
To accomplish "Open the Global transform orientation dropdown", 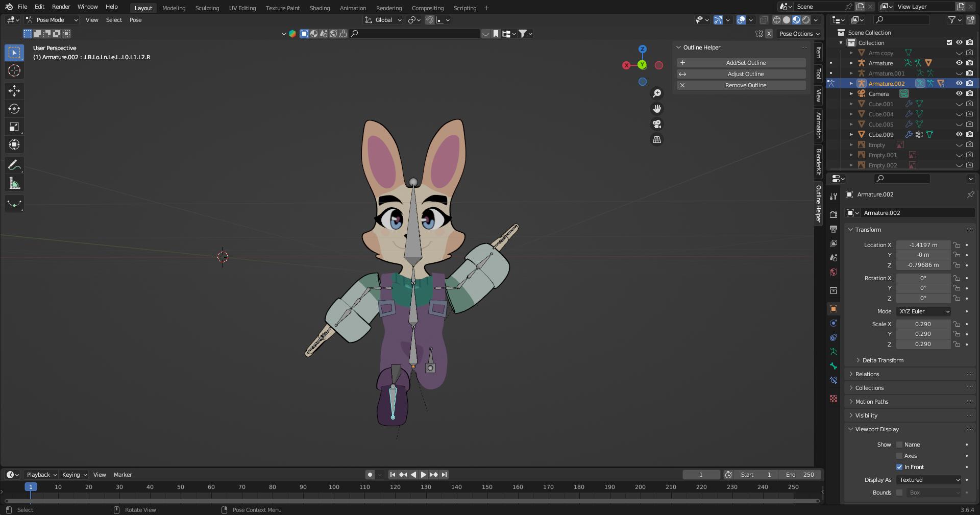I will pyautogui.click(x=383, y=20).
